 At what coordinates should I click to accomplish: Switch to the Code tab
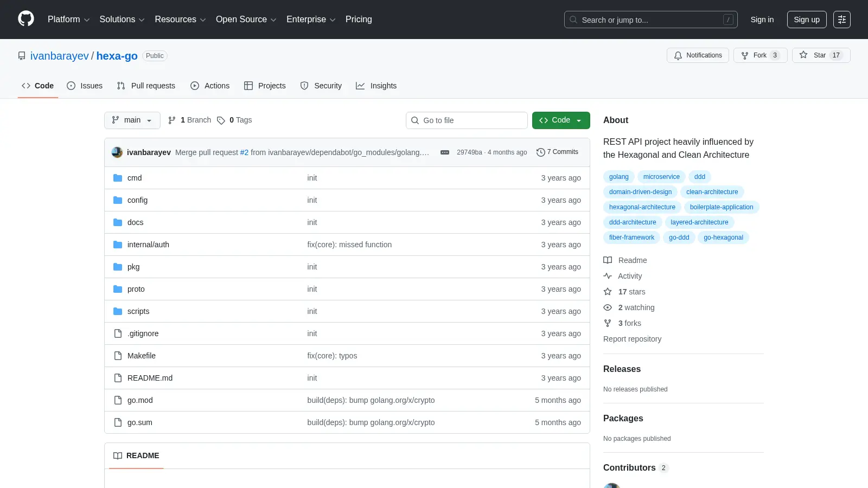(38, 86)
